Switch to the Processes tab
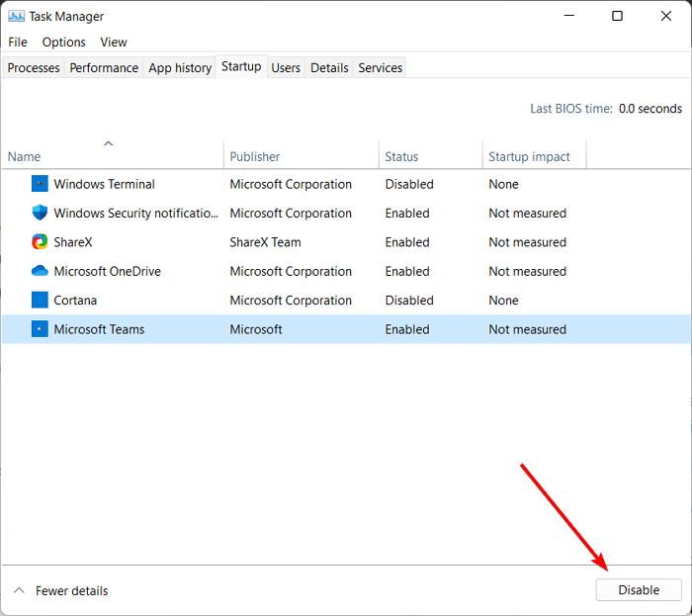The image size is (692, 616). [35, 67]
